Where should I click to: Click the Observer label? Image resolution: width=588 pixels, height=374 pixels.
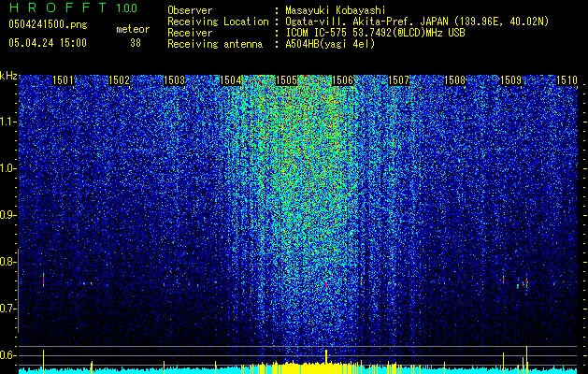[x=190, y=10]
